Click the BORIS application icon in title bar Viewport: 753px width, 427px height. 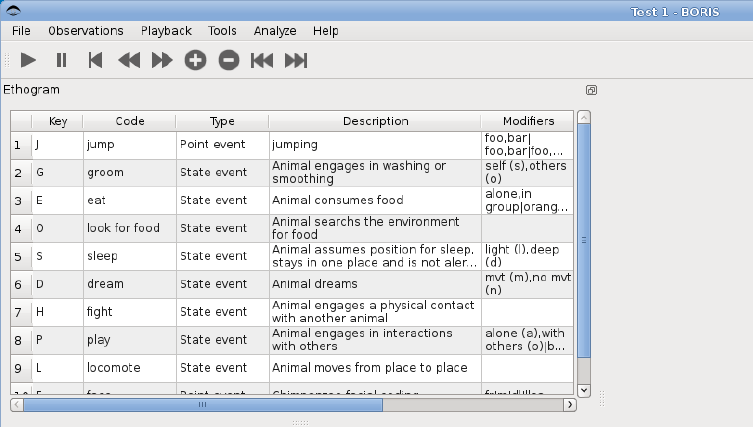point(13,10)
